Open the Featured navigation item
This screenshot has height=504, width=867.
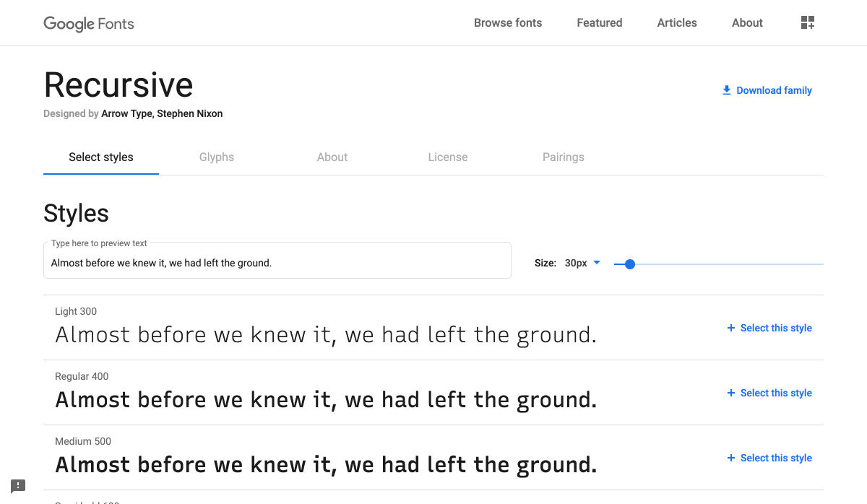pyautogui.click(x=600, y=22)
